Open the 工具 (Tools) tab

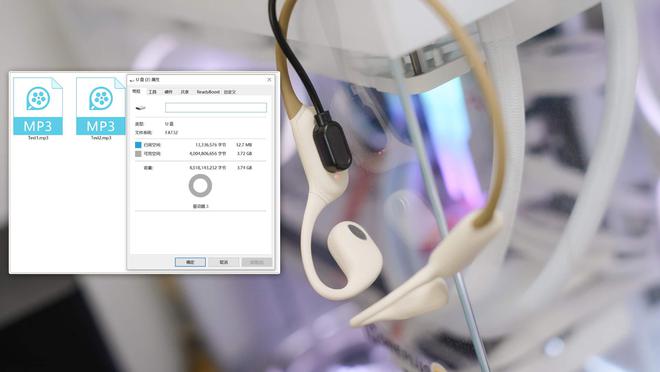152,92
